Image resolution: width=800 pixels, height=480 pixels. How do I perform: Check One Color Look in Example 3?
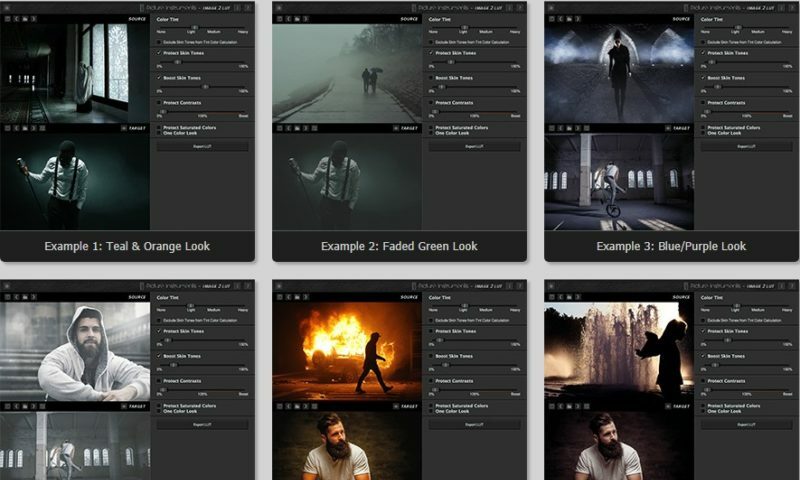click(x=703, y=133)
